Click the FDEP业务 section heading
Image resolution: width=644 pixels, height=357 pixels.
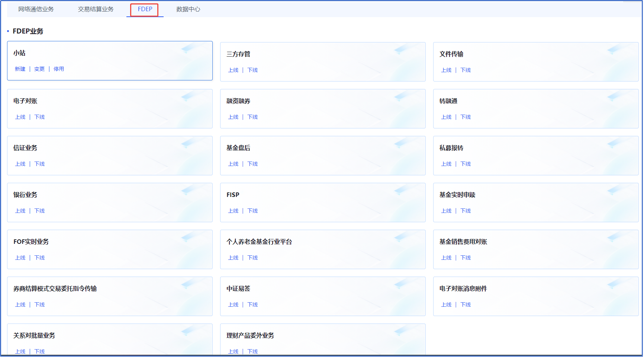(28, 31)
